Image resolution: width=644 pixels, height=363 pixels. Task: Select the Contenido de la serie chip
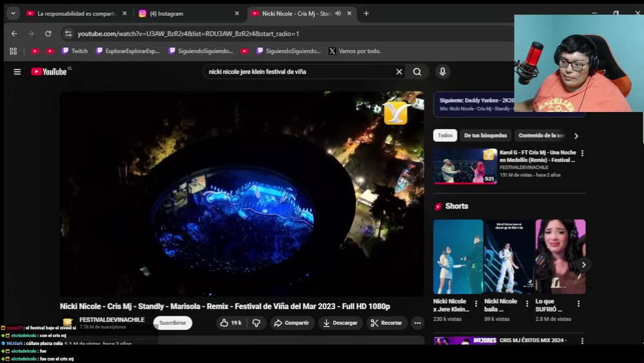(x=542, y=135)
